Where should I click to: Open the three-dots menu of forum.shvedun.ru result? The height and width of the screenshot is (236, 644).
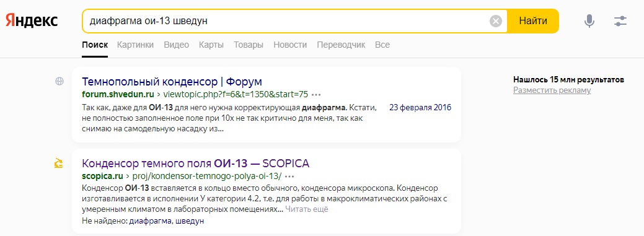click(316, 95)
